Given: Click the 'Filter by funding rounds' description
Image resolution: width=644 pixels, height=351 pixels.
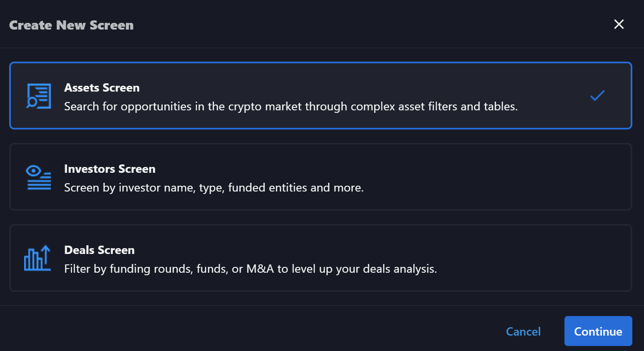Looking at the screenshot, I should (251, 269).
